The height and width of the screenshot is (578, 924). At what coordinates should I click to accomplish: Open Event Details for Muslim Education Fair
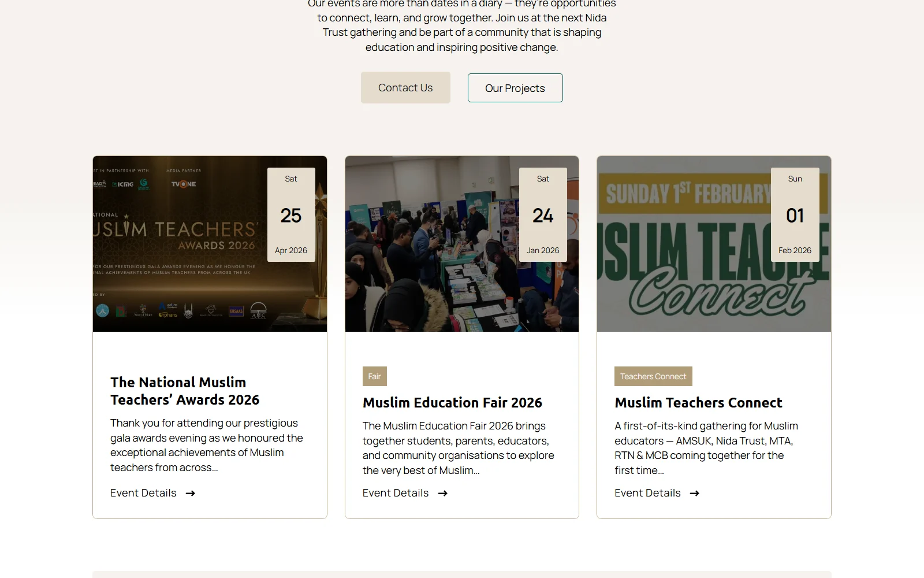point(405,493)
